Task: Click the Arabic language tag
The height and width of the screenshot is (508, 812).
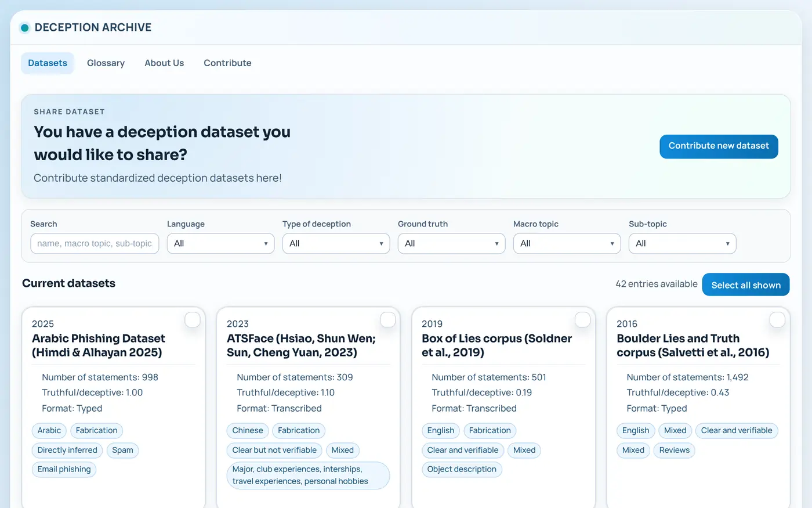Action: click(x=49, y=431)
